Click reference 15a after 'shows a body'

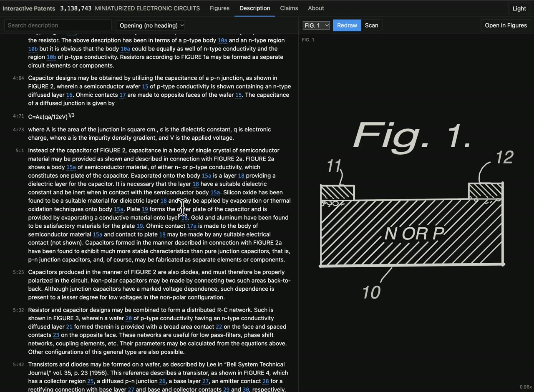point(71,167)
